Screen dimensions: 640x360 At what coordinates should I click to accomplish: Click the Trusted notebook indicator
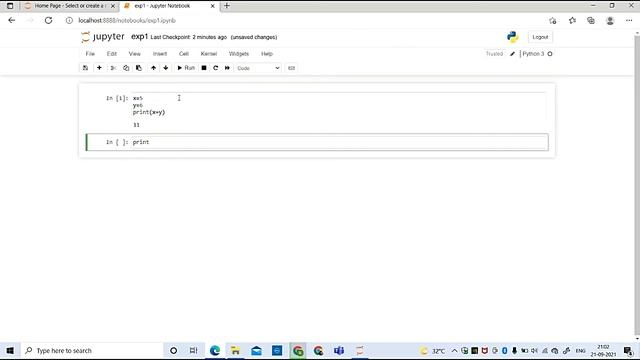coord(494,54)
